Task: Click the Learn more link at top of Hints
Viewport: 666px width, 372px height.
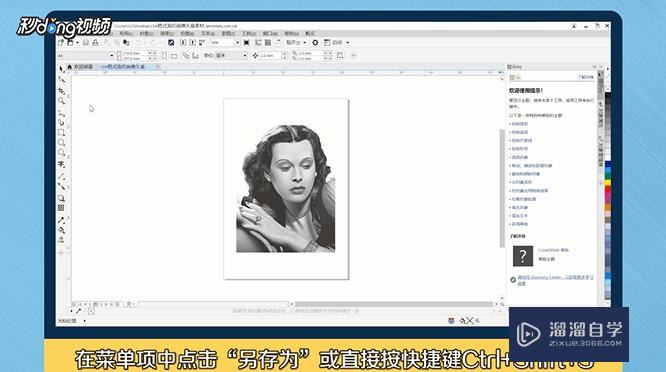Action: coord(586,77)
